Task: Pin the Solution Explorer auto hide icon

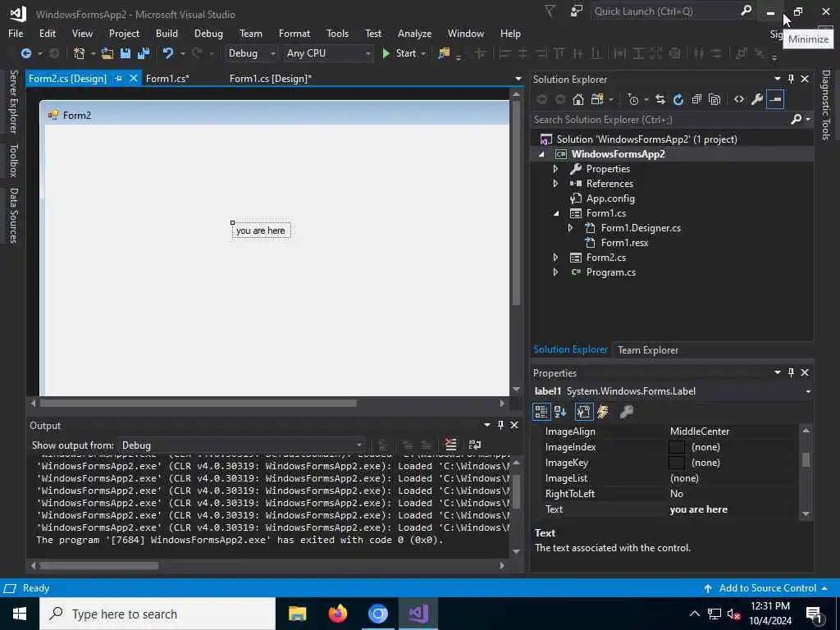Action: [791, 79]
